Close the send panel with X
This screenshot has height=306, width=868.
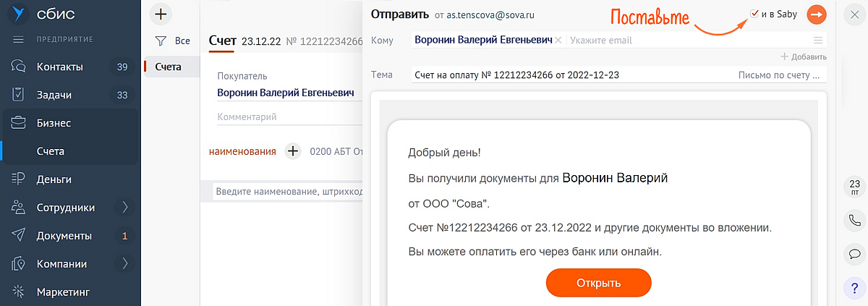tap(851, 14)
